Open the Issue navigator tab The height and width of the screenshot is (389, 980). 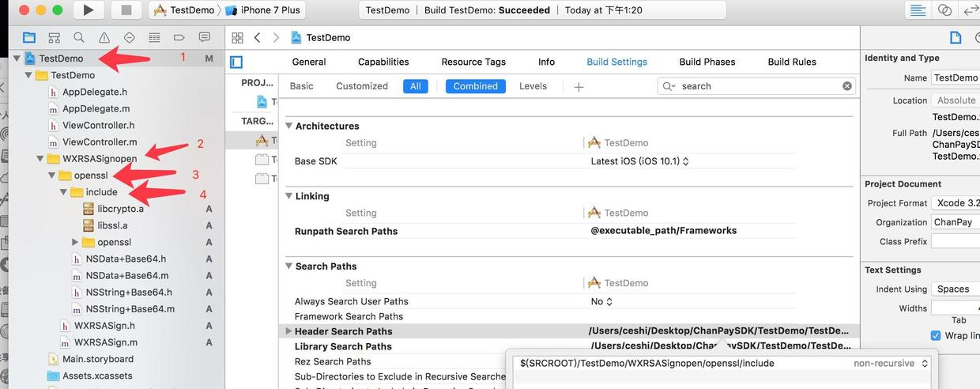104,37
